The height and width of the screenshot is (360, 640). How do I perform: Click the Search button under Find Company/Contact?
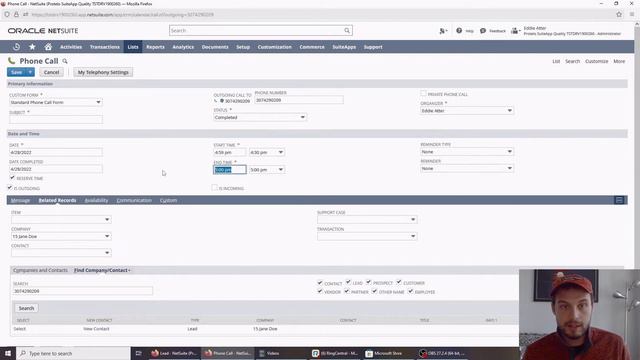[x=26, y=308]
